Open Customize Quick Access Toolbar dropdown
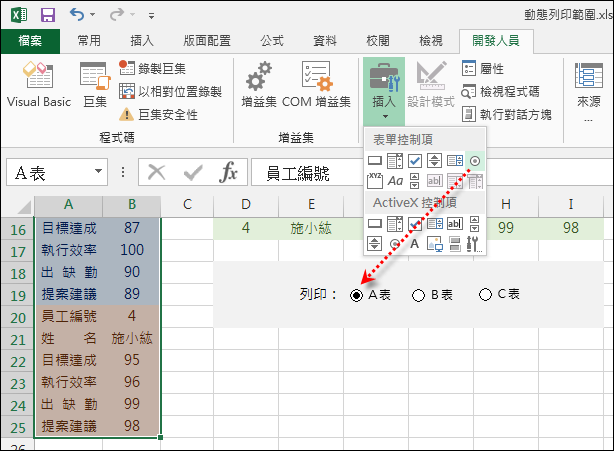This screenshot has width=614, height=451. pyautogui.click(x=151, y=16)
